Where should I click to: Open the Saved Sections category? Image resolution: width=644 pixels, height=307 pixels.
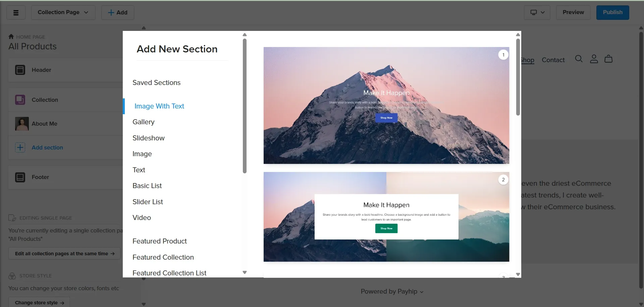tap(156, 83)
